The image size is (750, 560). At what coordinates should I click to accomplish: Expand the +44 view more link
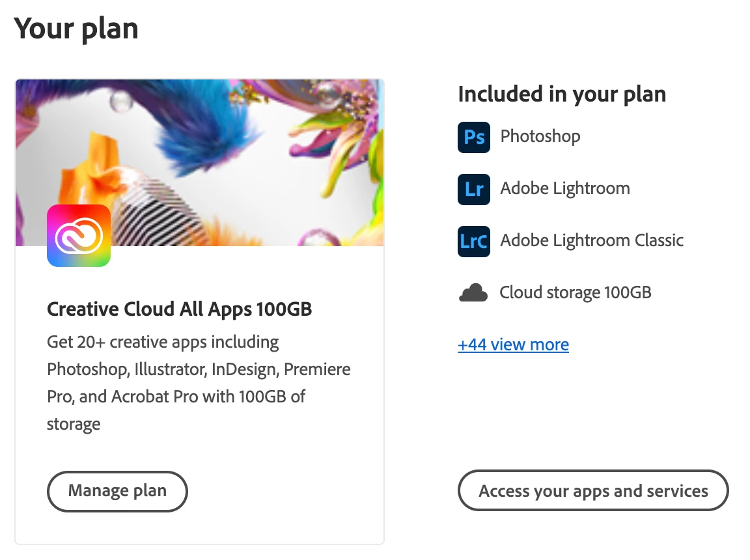coord(513,344)
